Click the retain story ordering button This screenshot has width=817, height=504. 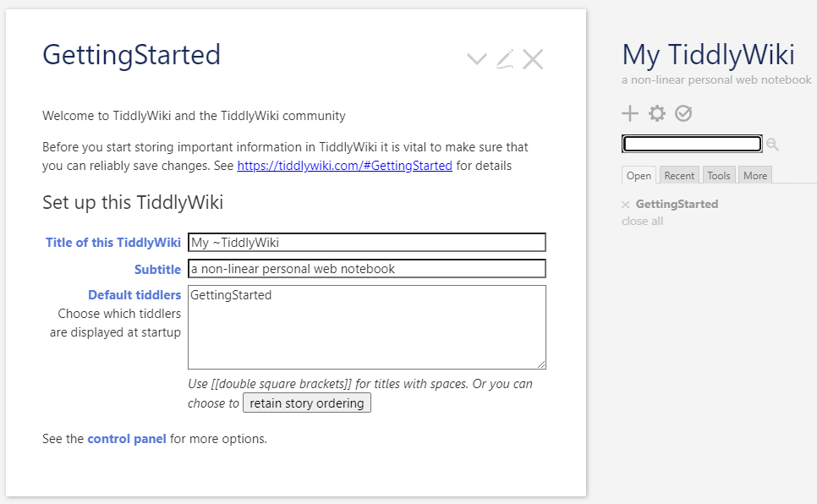(307, 403)
